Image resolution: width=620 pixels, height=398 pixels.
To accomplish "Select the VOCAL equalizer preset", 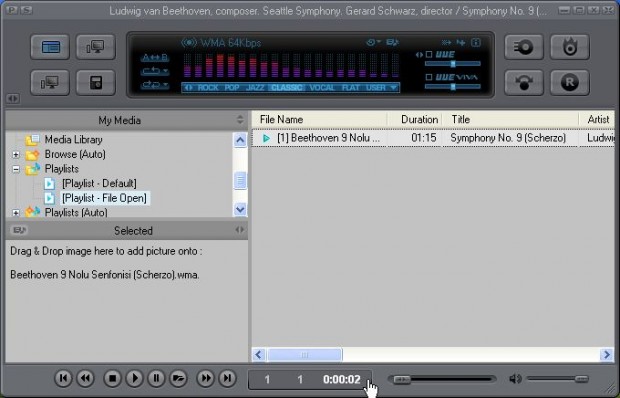I will click(322, 87).
